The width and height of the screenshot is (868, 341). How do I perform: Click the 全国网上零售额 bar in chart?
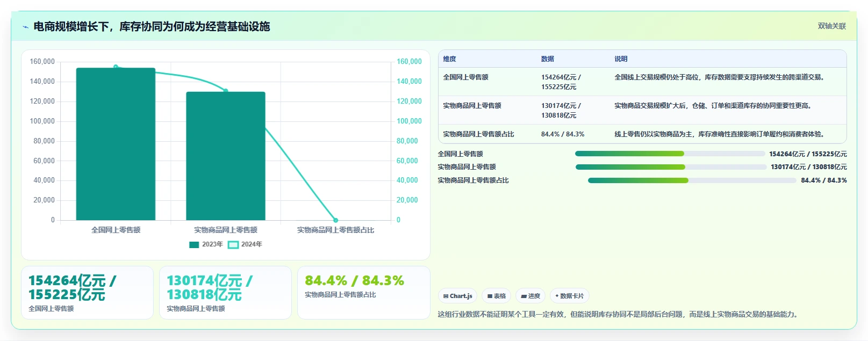116,144
